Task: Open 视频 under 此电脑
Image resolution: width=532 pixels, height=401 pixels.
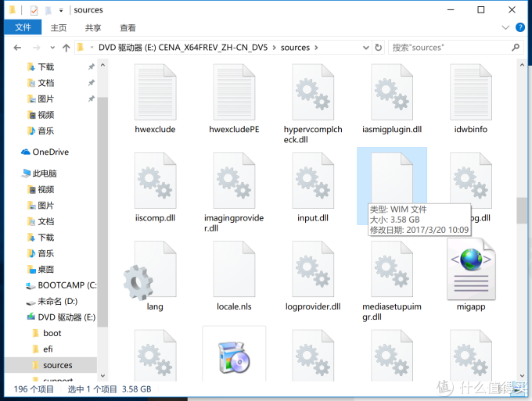Action: pyautogui.click(x=41, y=189)
